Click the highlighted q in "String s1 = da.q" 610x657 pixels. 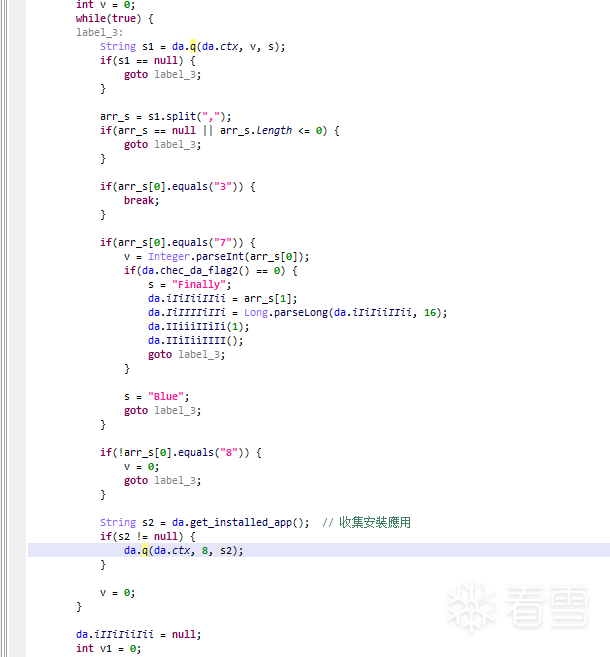[193, 47]
